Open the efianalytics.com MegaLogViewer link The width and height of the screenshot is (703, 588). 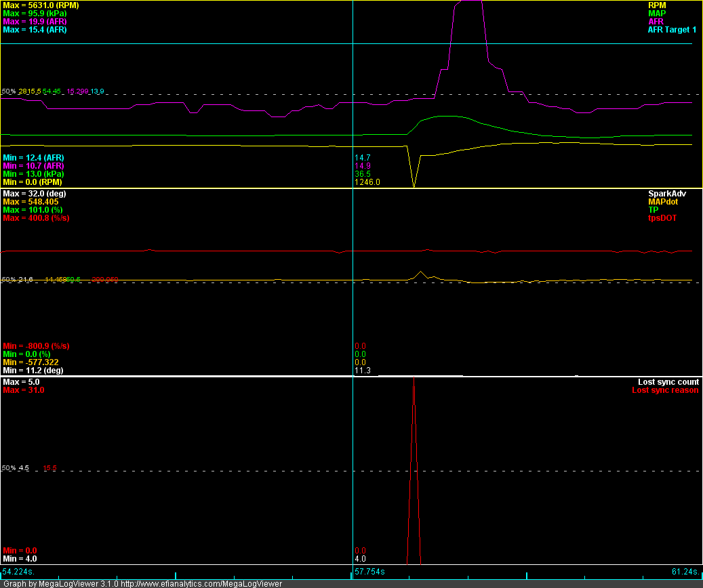click(x=201, y=583)
